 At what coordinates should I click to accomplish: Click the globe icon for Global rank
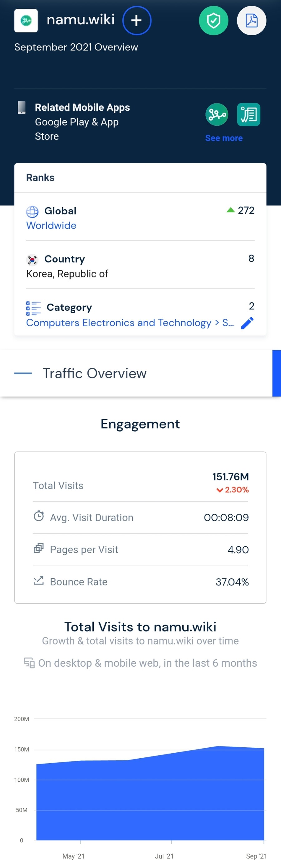point(32,212)
